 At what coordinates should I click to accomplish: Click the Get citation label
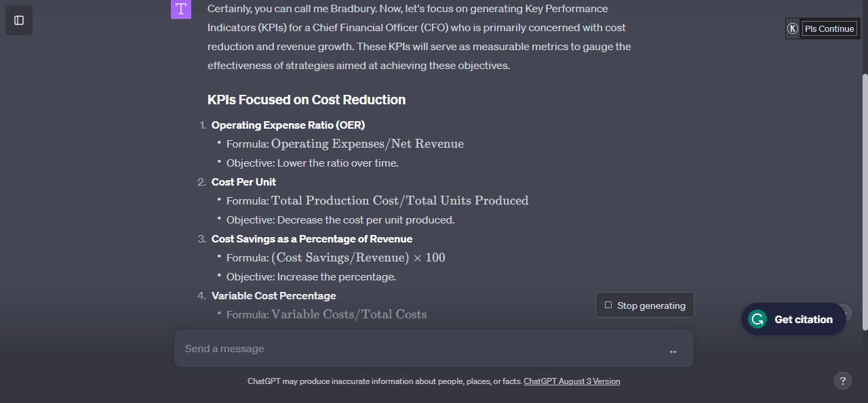804,320
